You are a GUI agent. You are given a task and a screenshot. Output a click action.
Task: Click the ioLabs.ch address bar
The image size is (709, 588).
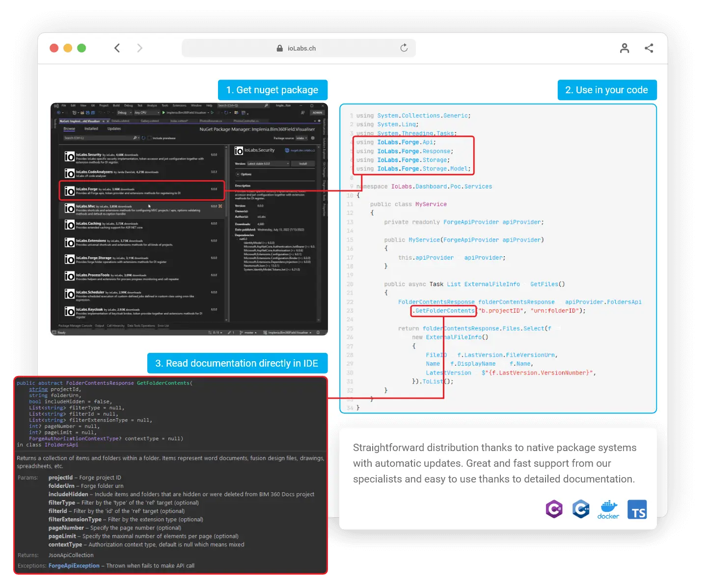point(299,48)
